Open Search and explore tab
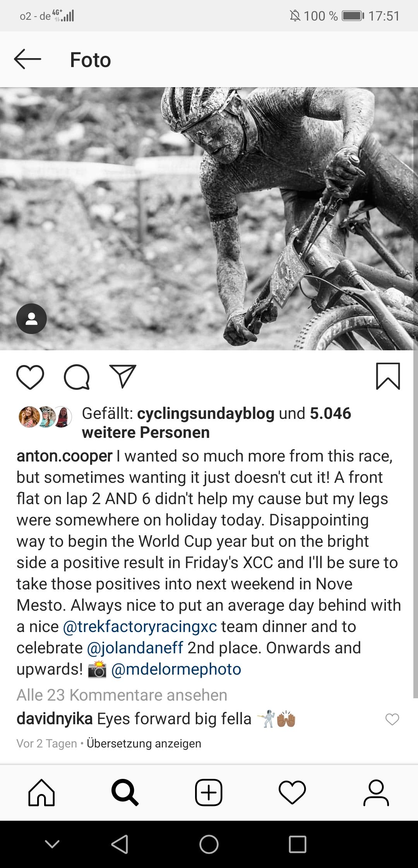The width and height of the screenshot is (418, 868). 125,793
